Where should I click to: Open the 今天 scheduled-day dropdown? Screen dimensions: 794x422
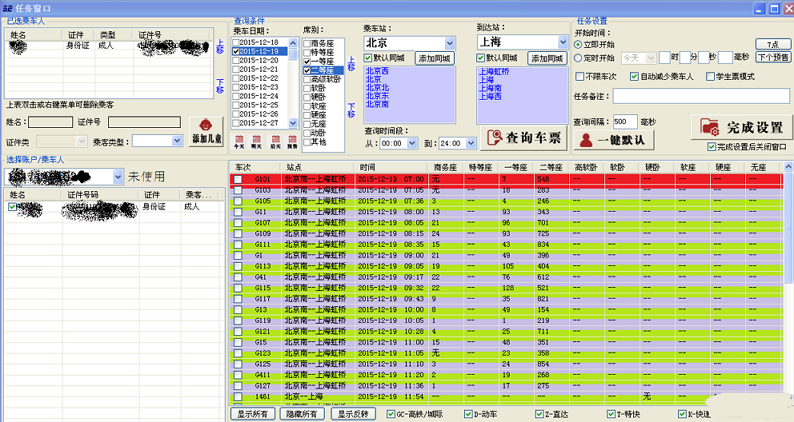coord(651,58)
